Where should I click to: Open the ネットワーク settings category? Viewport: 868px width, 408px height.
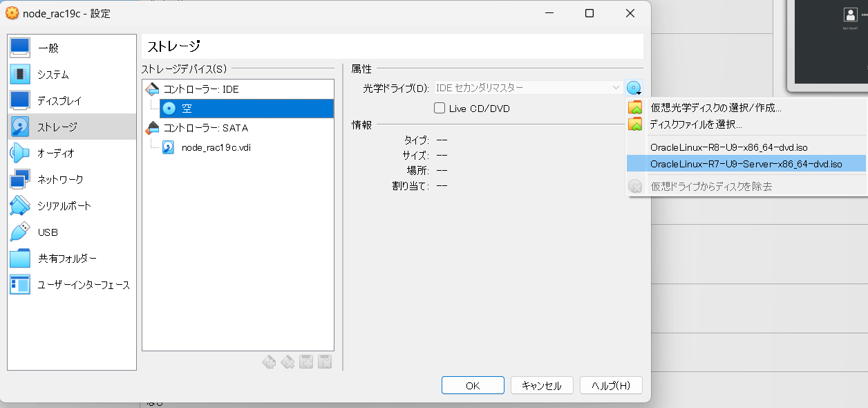[72, 180]
